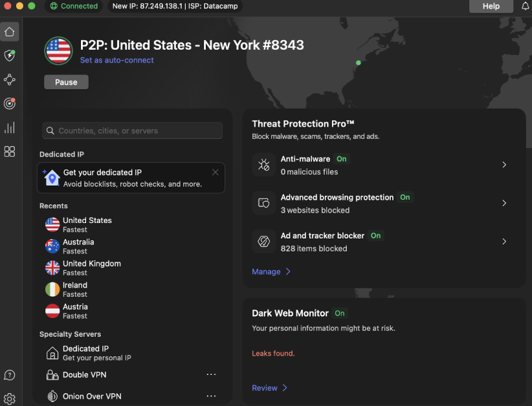
Task: Click the Dark Web Monitor heading
Action: tap(290, 313)
